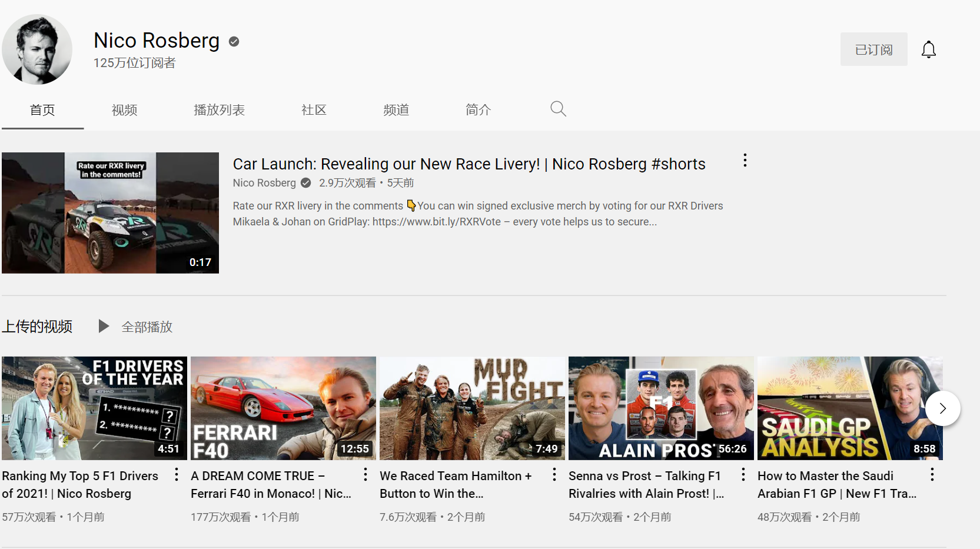Click Nico Rosberg channel avatar picture

(37, 49)
